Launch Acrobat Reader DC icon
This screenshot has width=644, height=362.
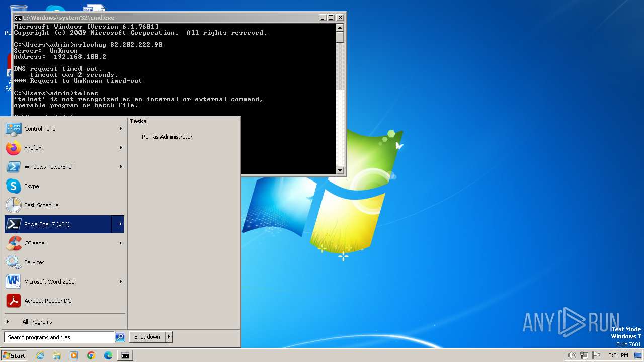click(13, 301)
